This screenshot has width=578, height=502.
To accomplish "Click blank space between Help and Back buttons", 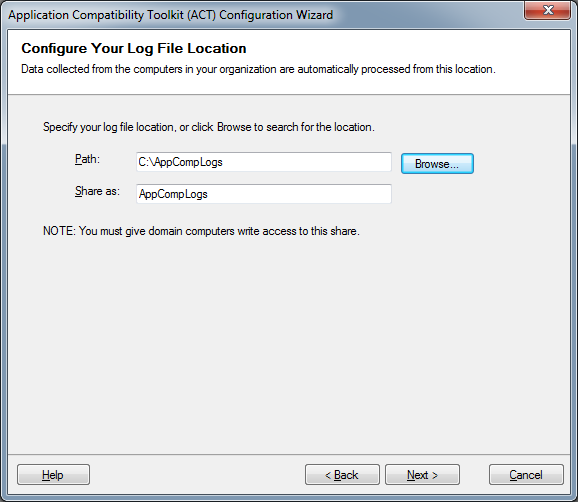I will [x=197, y=475].
